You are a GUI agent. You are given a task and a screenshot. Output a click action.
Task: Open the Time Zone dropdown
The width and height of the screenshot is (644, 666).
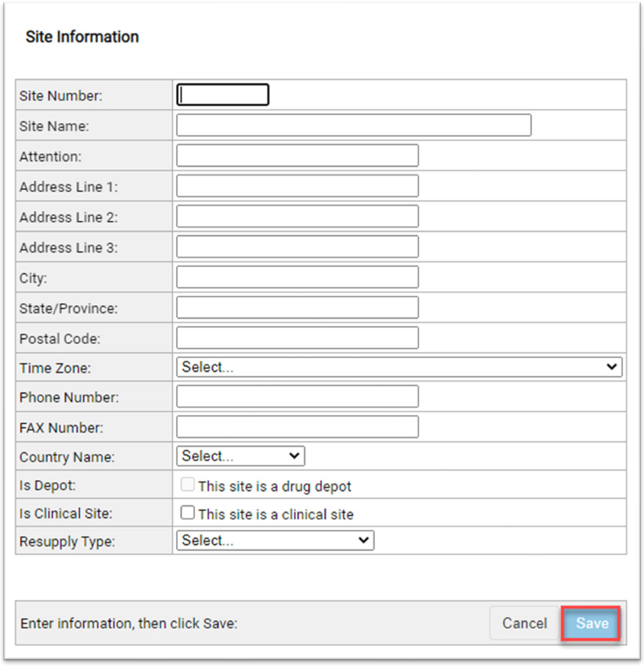[399, 367]
